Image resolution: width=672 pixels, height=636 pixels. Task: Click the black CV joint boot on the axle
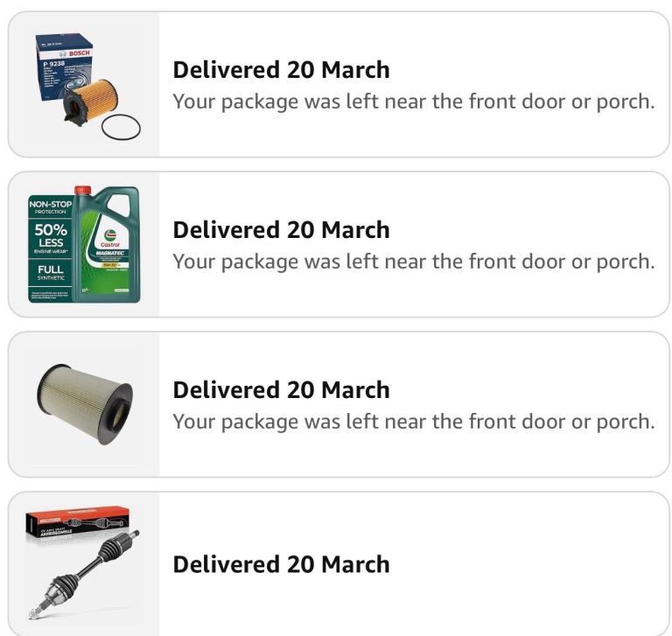coord(114,551)
